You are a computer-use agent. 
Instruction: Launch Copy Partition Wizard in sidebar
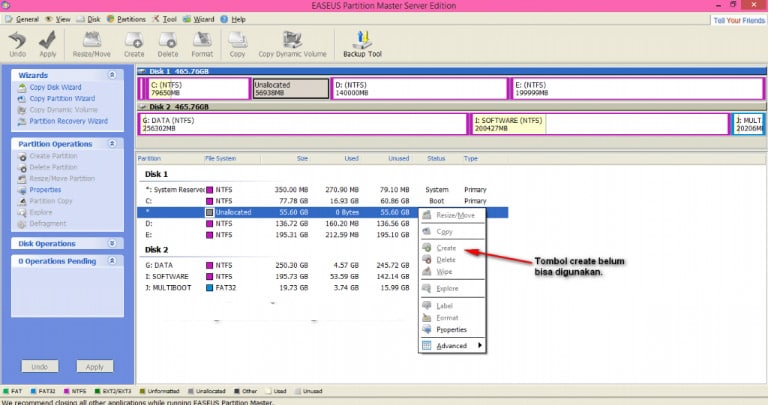pos(56,99)
